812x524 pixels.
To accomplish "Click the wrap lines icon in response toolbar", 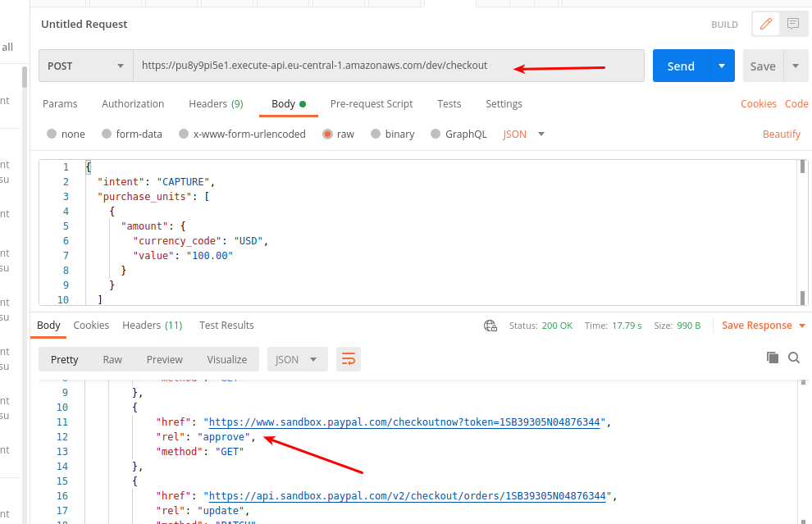I will coord(349,359).
